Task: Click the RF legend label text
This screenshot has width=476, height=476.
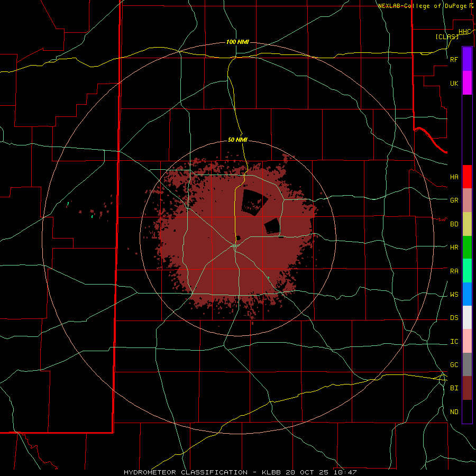Action: [454, 59]
